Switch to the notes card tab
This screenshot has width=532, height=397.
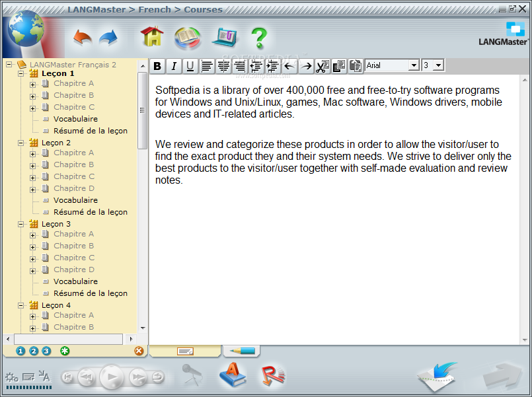(x=185, y=351)
